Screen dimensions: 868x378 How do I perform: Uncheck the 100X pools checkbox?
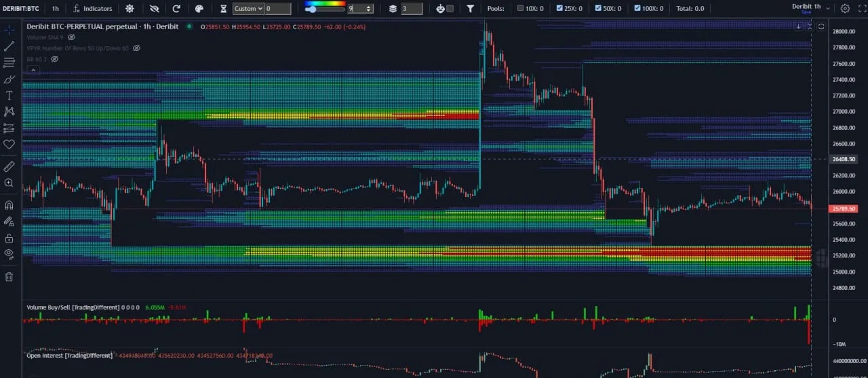(x=636, y=9)
